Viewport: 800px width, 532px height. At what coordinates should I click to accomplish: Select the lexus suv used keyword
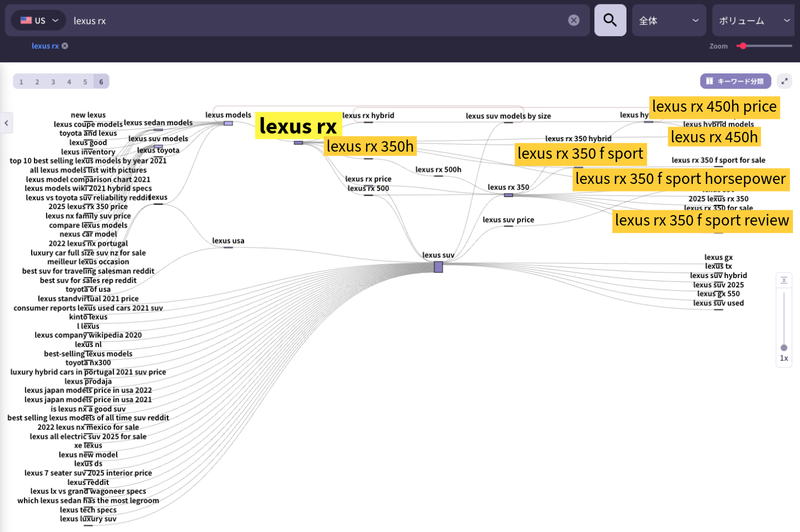click(718, 303)
